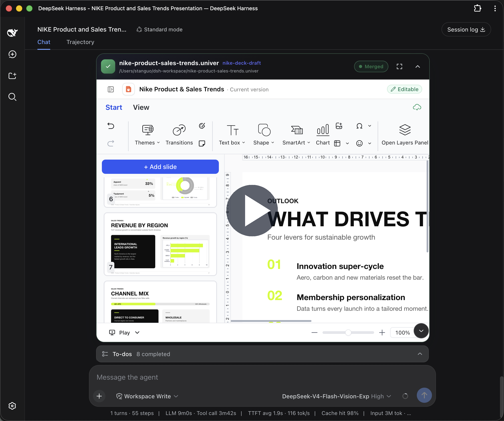This screenshot has height=421, width=504.
Task: Expand the Omega symbol dropdown arrow
Action: (x=370, y=126)
